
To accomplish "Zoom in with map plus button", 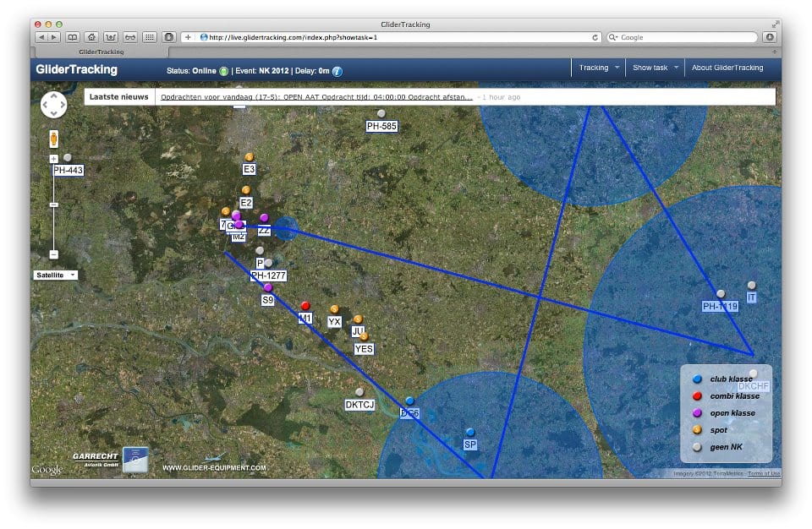I will tap(53, 159).
